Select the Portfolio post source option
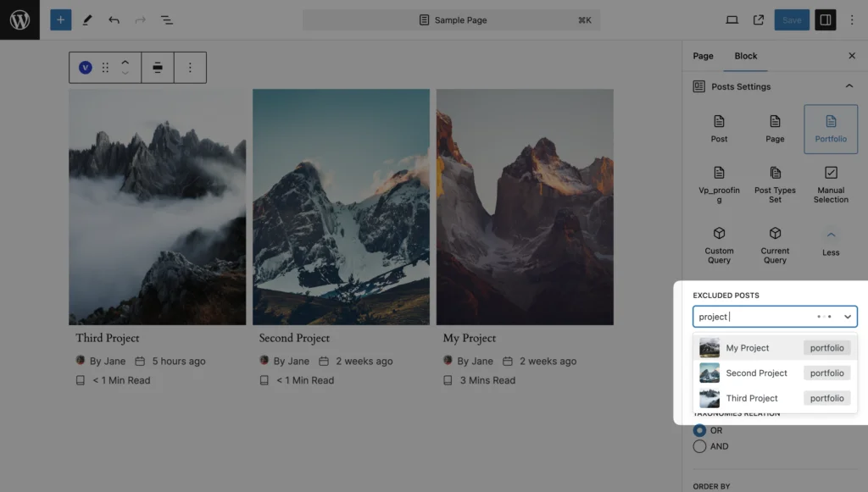 [831, 129]
